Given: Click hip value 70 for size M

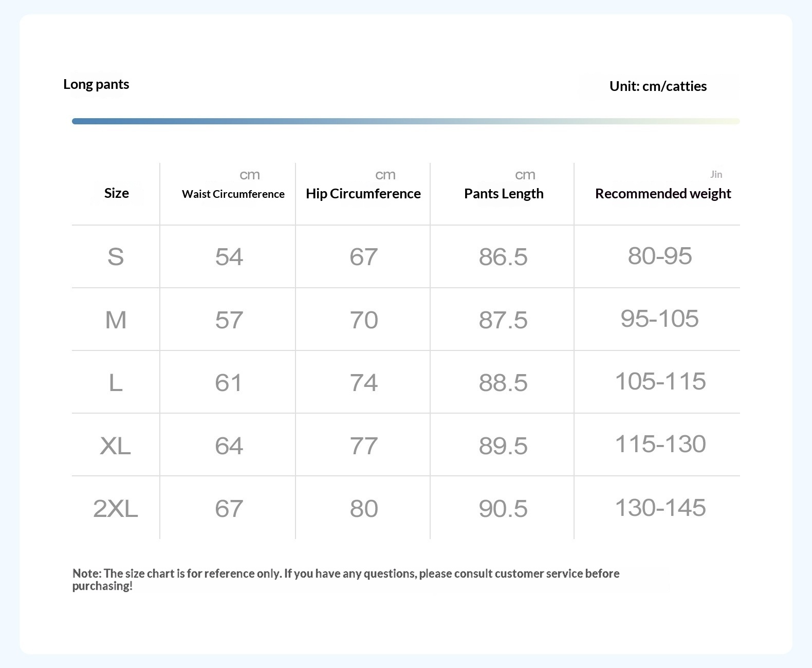Looking at the screenshot, I should pos(364,320).
